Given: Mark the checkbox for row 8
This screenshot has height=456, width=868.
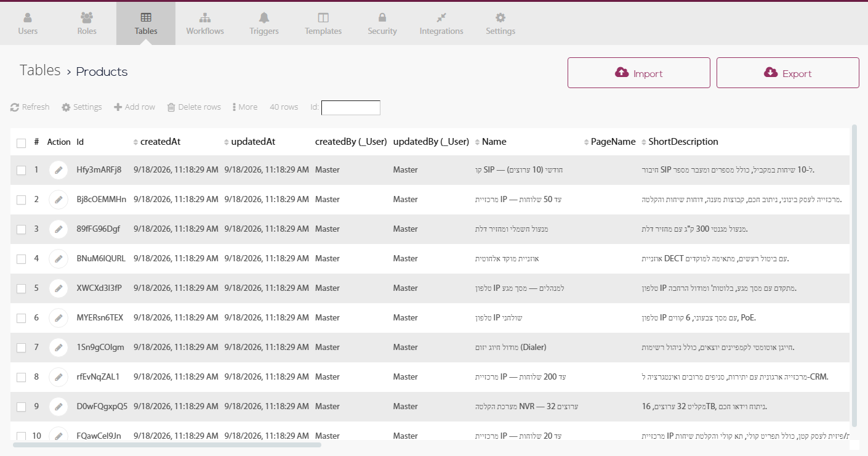Looking at the screenshot, I should pyautogui.click(x=22, y=378).
